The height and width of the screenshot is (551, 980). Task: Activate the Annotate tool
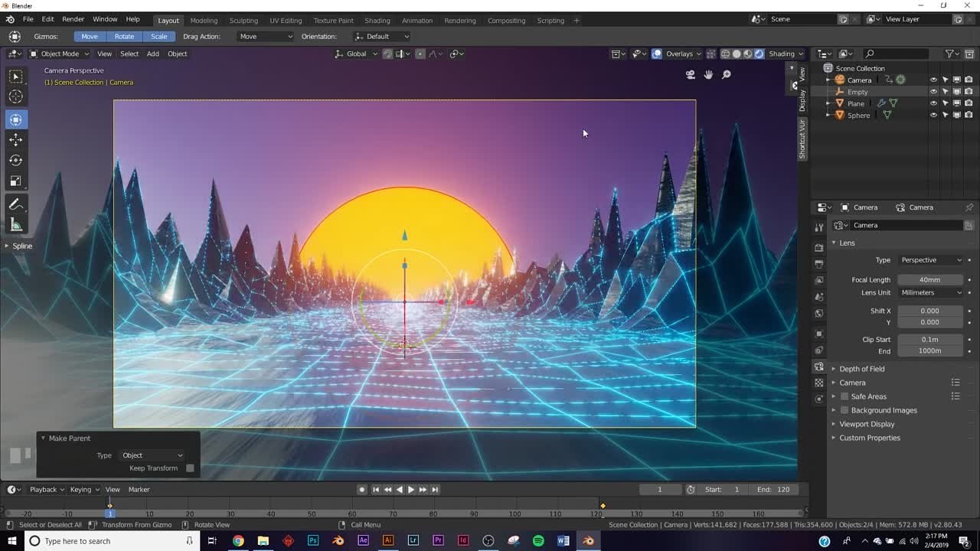coord(17,204)
